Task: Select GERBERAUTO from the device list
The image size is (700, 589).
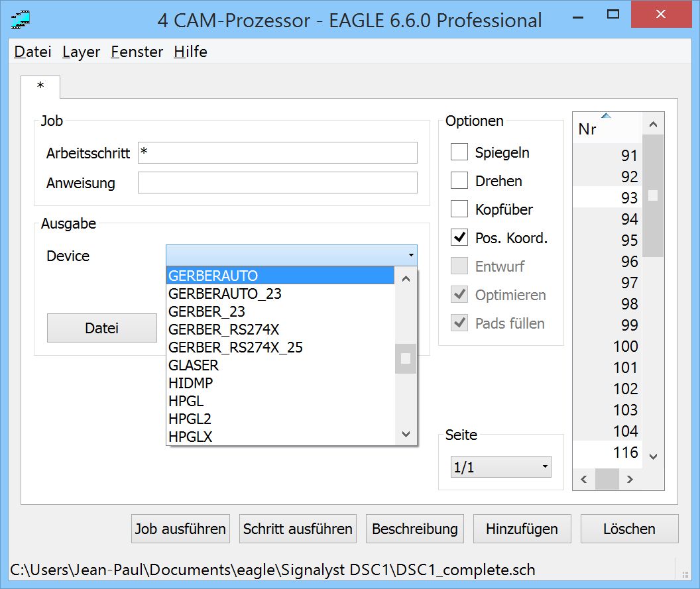Action: 280,276
